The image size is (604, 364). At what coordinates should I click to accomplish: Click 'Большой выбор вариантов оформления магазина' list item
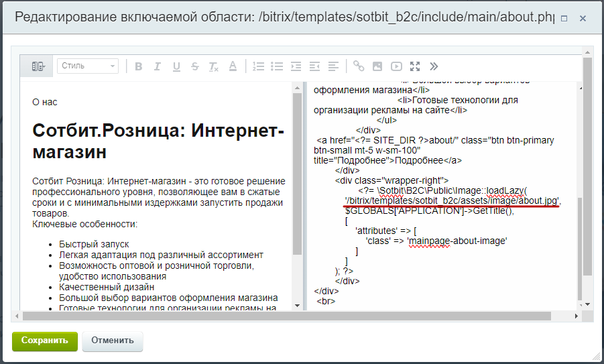[x=168, y=298]
